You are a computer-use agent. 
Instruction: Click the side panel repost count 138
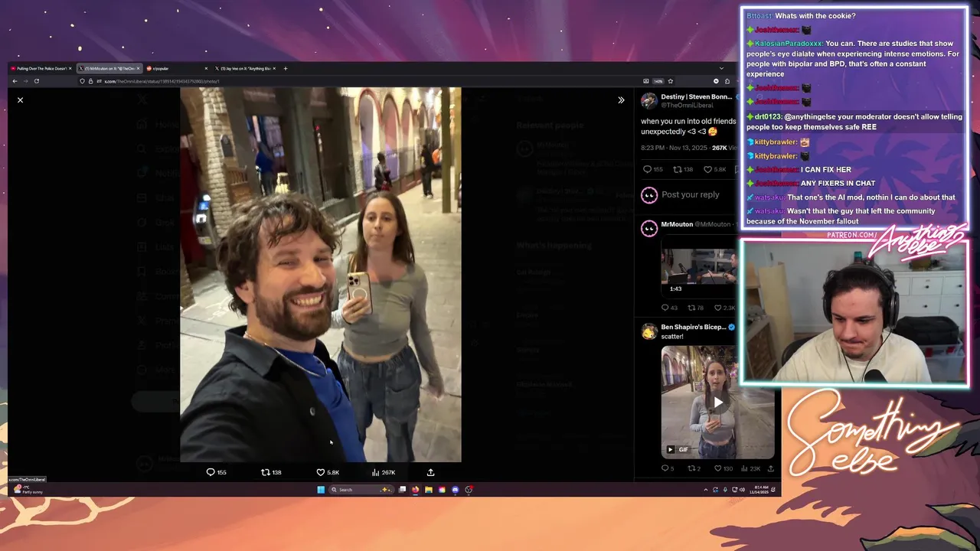click(x=683, y=169)
